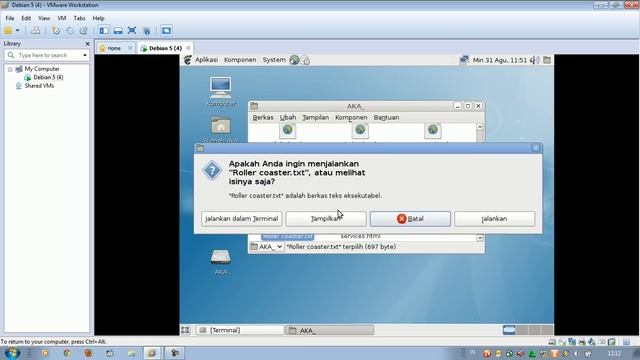Click the VMware Workstation taskbar icon
Image resolution: width=640 pixels, height=360 pixels.
pyautogui.click(x=152, y=353)
